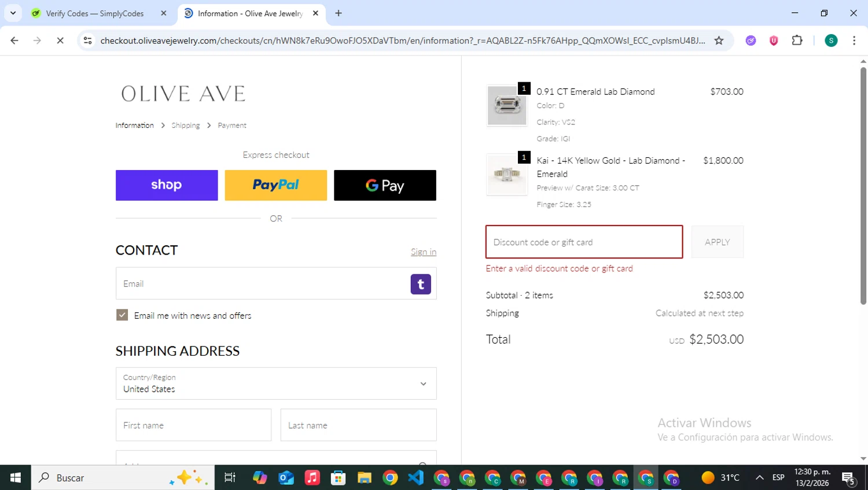This screenshot has width=868, height=490.
Task: Open the weather widget showing 31°C
Action: point(720,478)
